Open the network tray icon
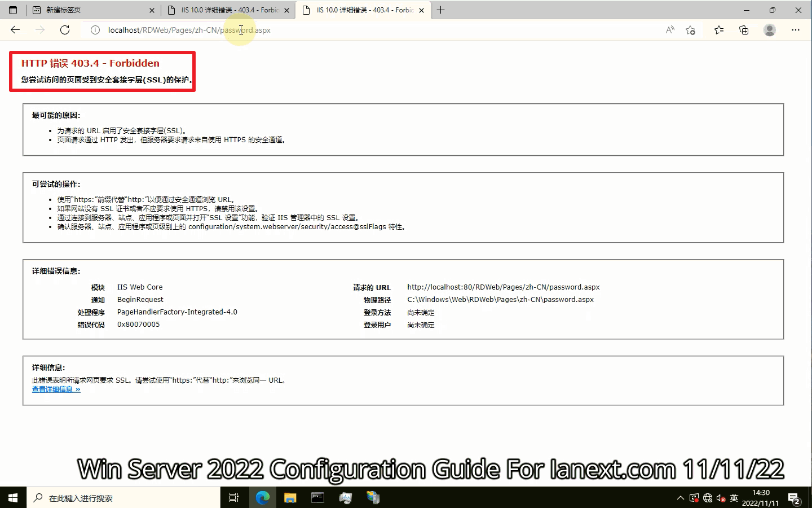Screen dimensions: 812x508 [708, 498]
